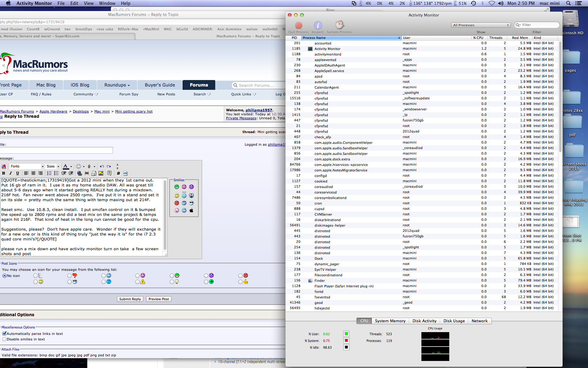Uncheck Automatically parse links in text
This screenshot has height=368, width=588.
[x=4, y=334]
